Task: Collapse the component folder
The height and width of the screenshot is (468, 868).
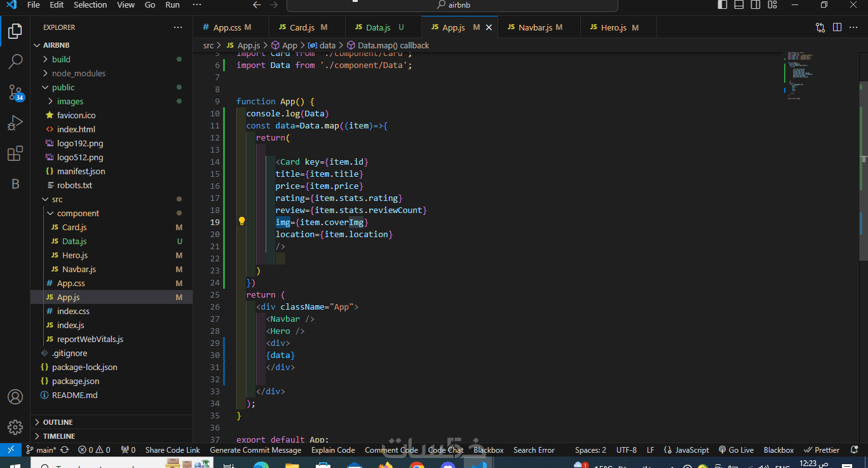Action: click(111, 213)
